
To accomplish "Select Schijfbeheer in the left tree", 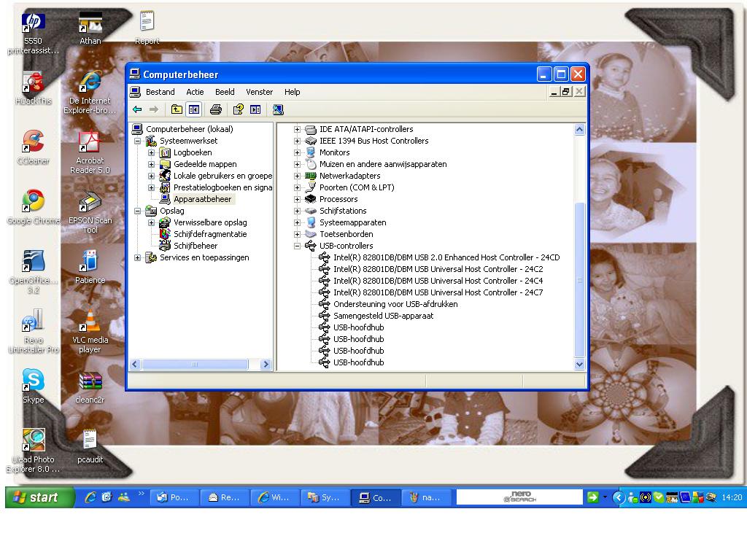I will point(195,246).
